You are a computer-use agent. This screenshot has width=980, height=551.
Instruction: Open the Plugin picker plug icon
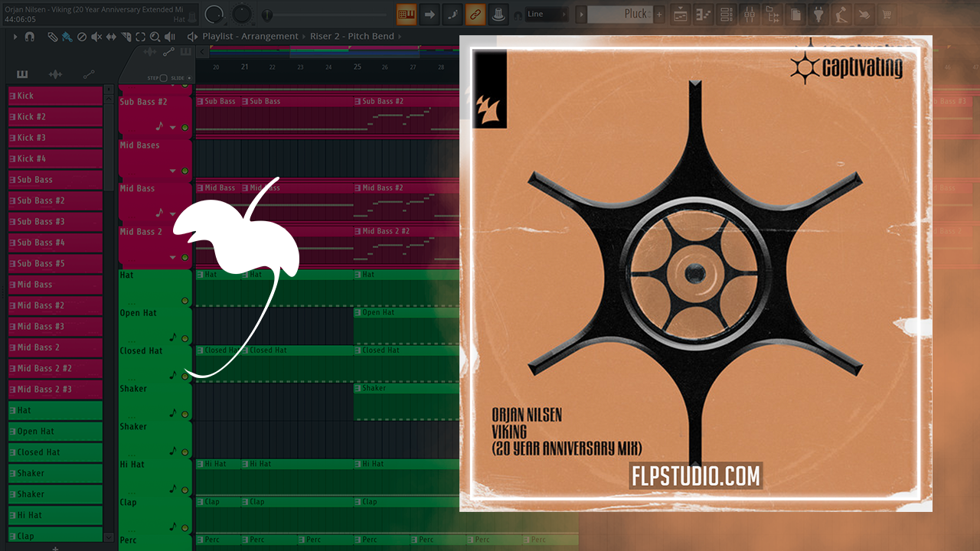[x=818, y=14]
